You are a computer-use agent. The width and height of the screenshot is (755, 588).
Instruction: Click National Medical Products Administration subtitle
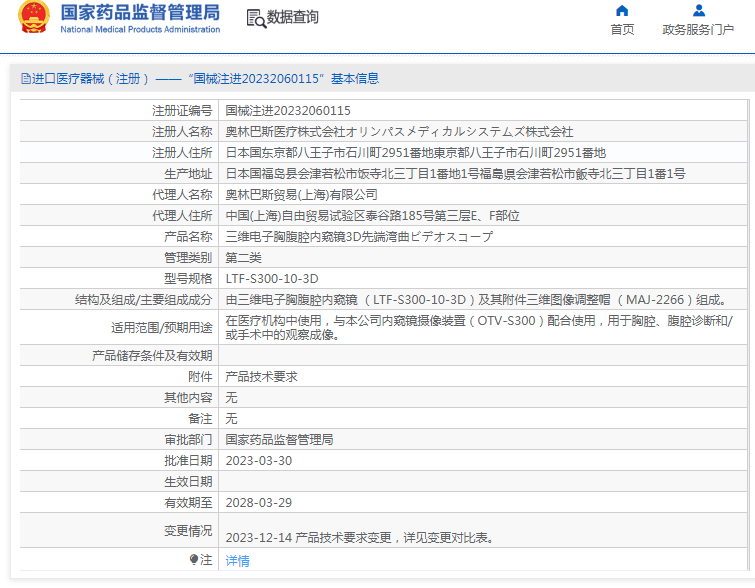pyautogui.click(x=140, y=29)
